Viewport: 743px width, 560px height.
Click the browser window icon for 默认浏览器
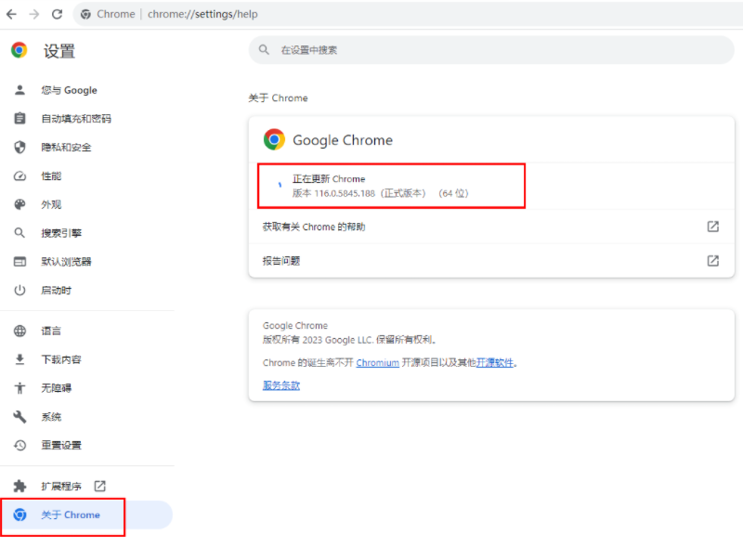click(x=20, y=262)
